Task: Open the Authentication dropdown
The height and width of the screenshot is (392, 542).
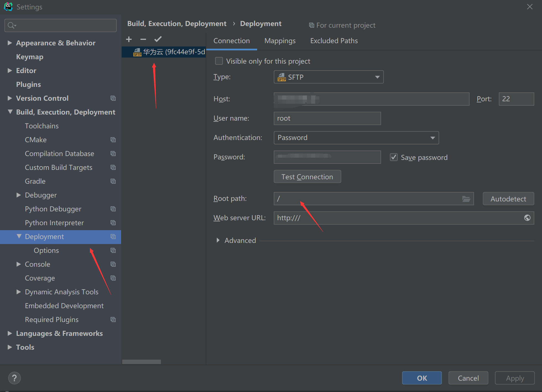Action: coord(433,137)
